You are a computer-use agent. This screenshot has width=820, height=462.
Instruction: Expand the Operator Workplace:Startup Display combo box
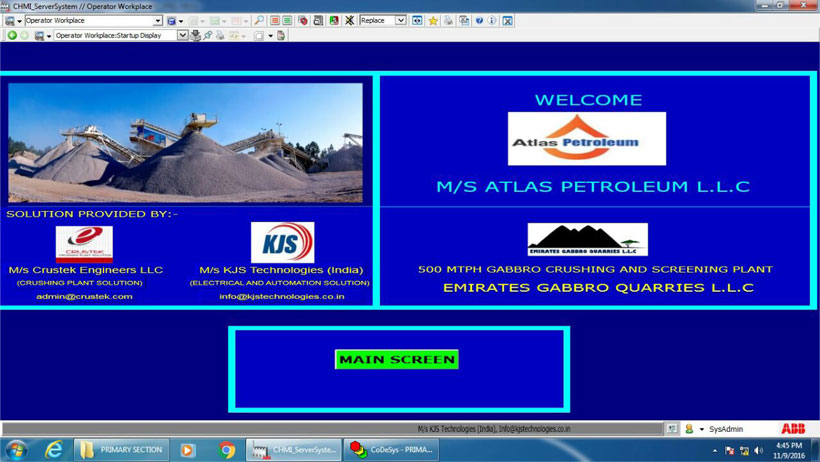tap(182, 36)
